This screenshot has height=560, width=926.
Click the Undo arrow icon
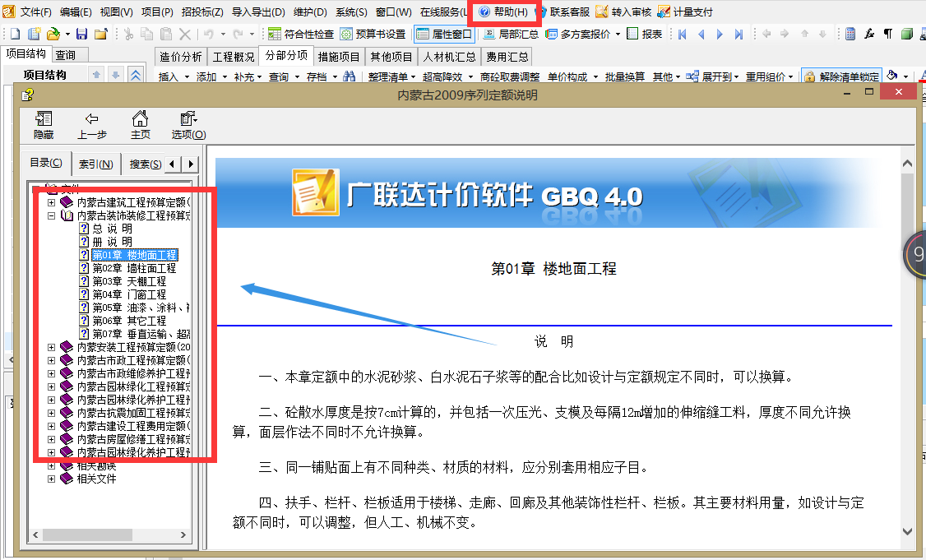point(209,35)
